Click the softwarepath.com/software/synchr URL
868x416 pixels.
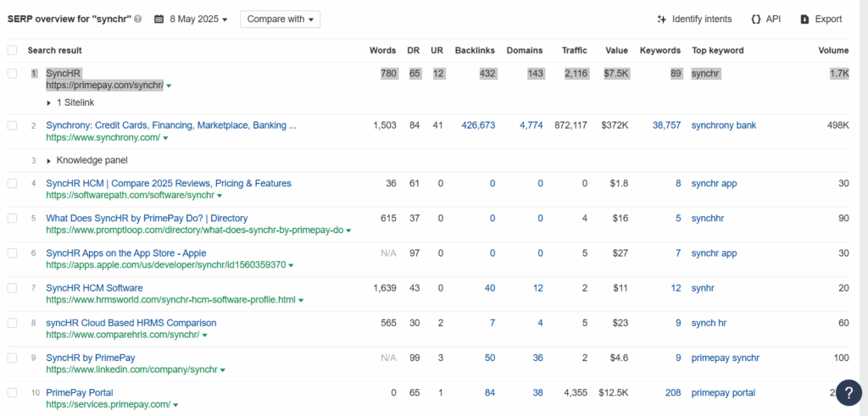130,195
